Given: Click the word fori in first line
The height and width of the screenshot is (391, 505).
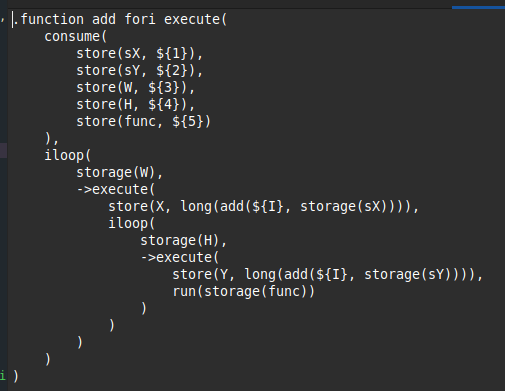Looking at the screenshot, I should point(140,20).
